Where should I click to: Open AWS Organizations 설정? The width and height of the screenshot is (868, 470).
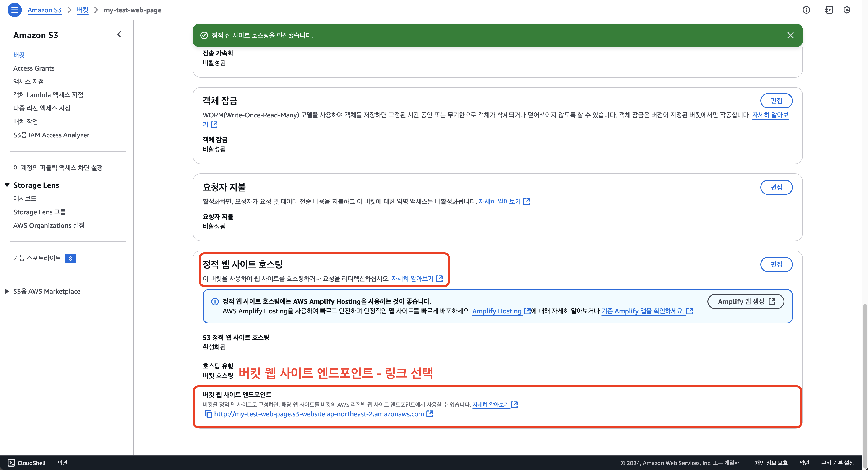49,225
